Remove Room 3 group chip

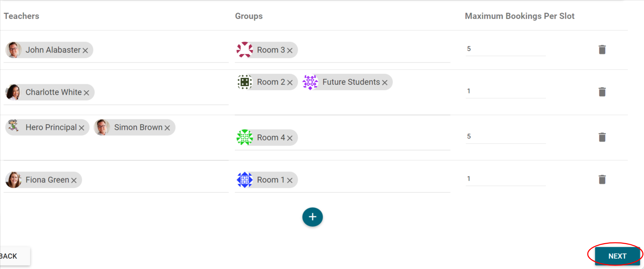tap(290, 50)
